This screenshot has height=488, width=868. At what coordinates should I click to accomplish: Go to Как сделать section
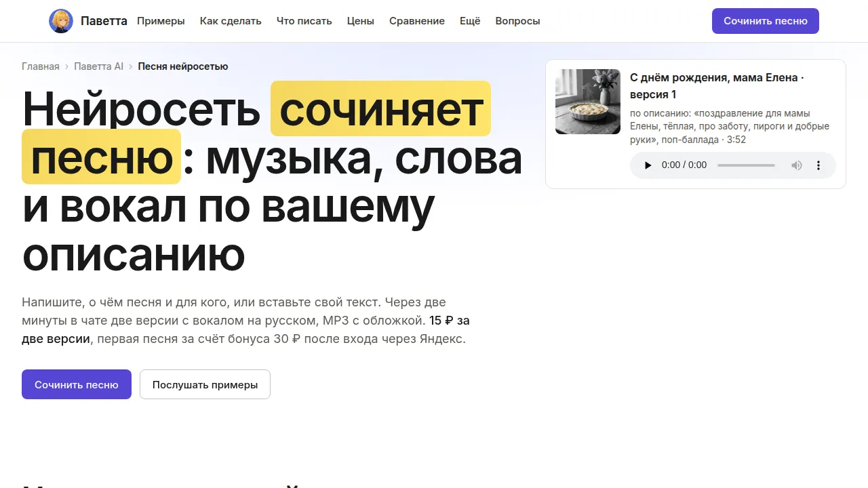click(x=231, y=21)
